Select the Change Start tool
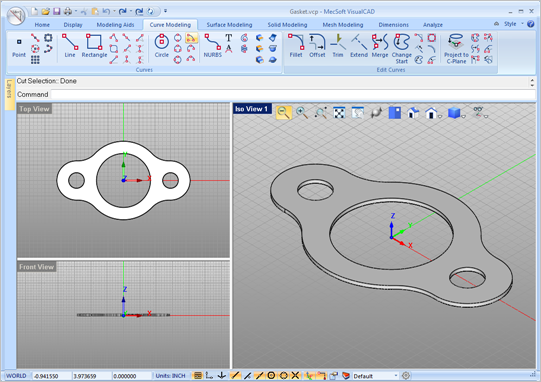The width and height of the screenshot is (541, 382). coord(402,48)
